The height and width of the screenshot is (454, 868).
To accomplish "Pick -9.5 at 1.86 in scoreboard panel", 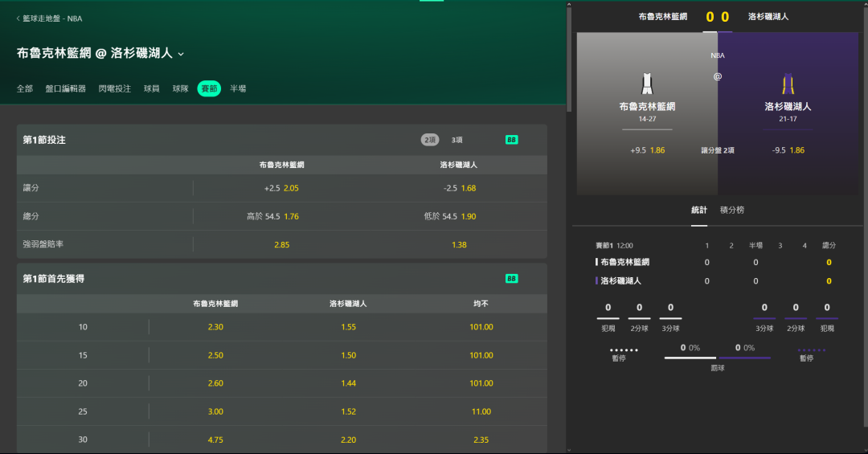I will pos(788,150).
